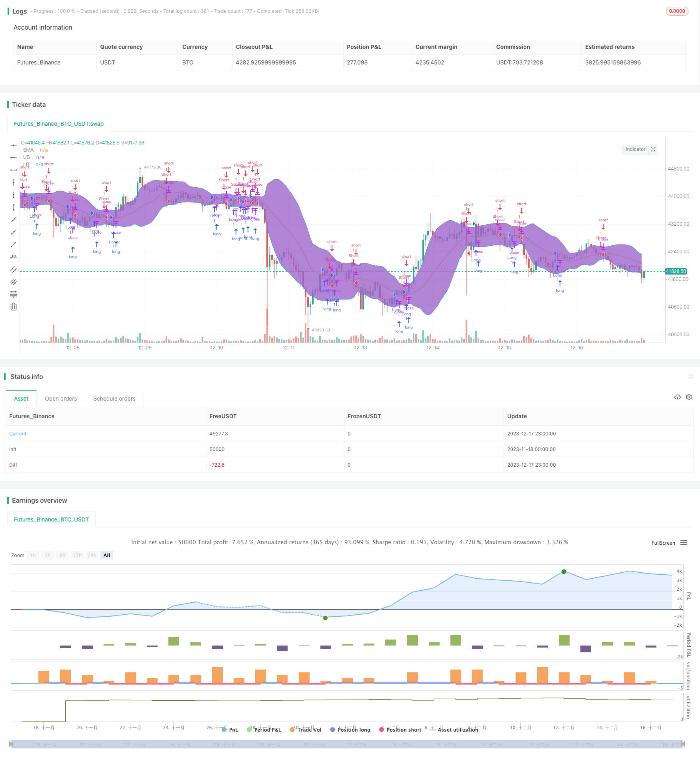Switch to the Open orders tab
The height and width of the screenshot is (760, 700).
coord(61,399)
